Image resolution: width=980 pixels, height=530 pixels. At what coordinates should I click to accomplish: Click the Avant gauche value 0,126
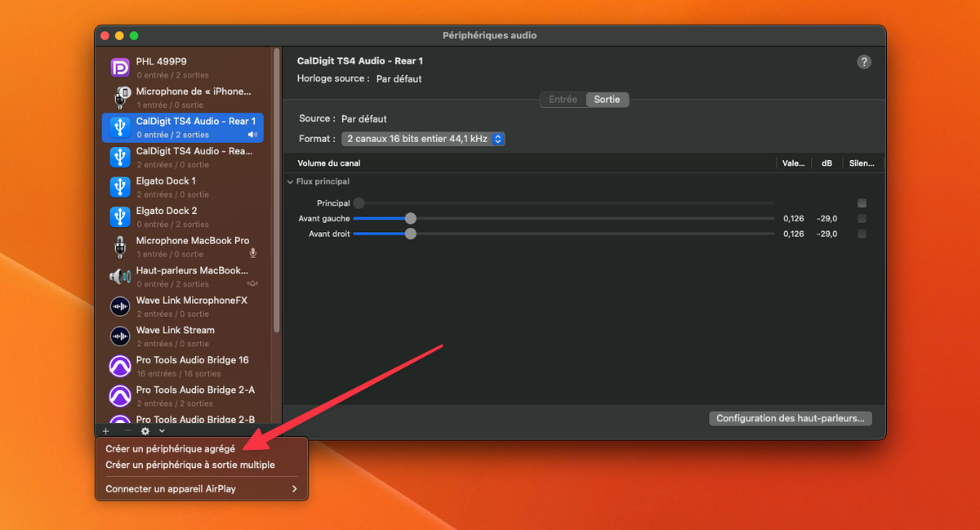click(x=793, y=219)
